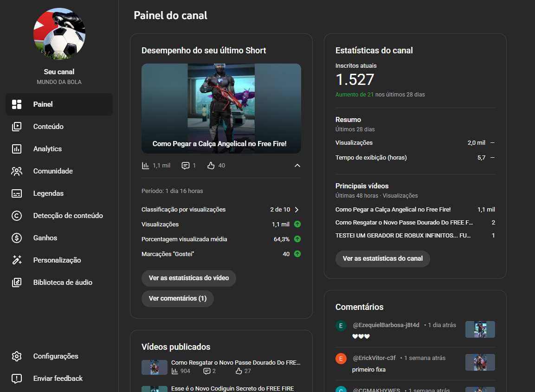Go to Analytics menu item
The image size is (535, 392).
pyautogui.click(x=59, y=149)
